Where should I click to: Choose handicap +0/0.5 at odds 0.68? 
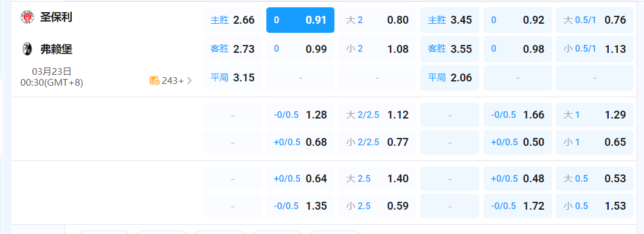pos(300,142)
